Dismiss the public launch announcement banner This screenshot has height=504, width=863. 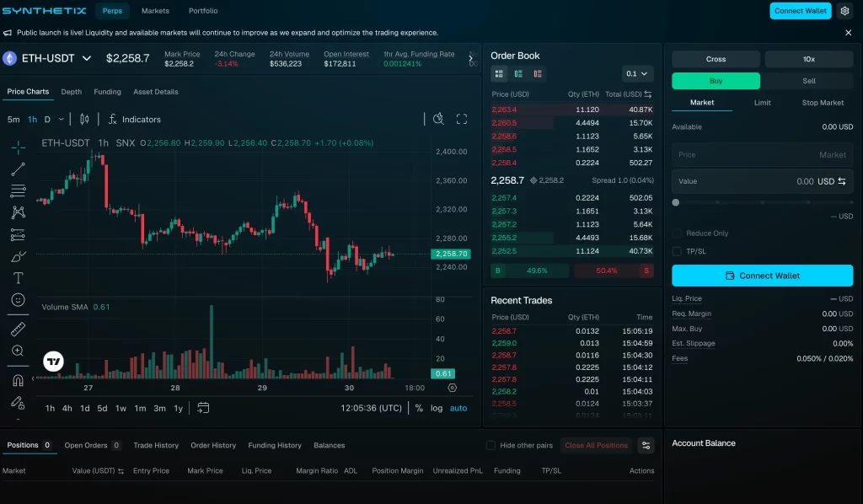pos(848,33)
